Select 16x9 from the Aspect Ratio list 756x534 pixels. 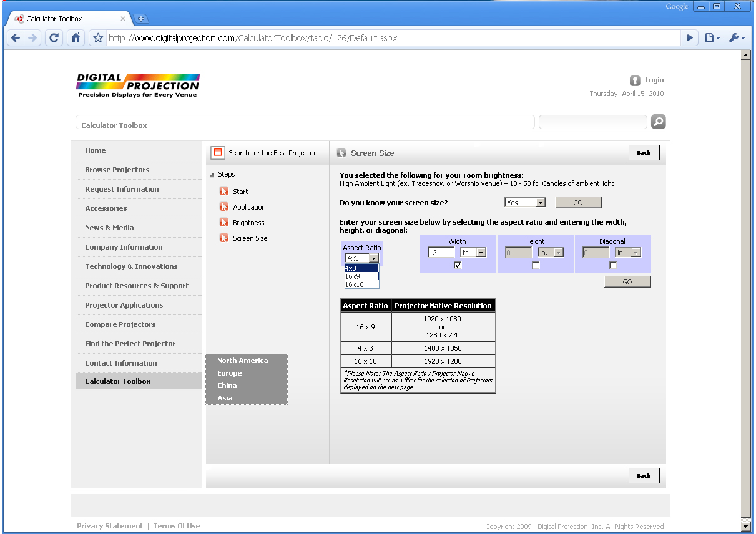click(x=354, y=276)
